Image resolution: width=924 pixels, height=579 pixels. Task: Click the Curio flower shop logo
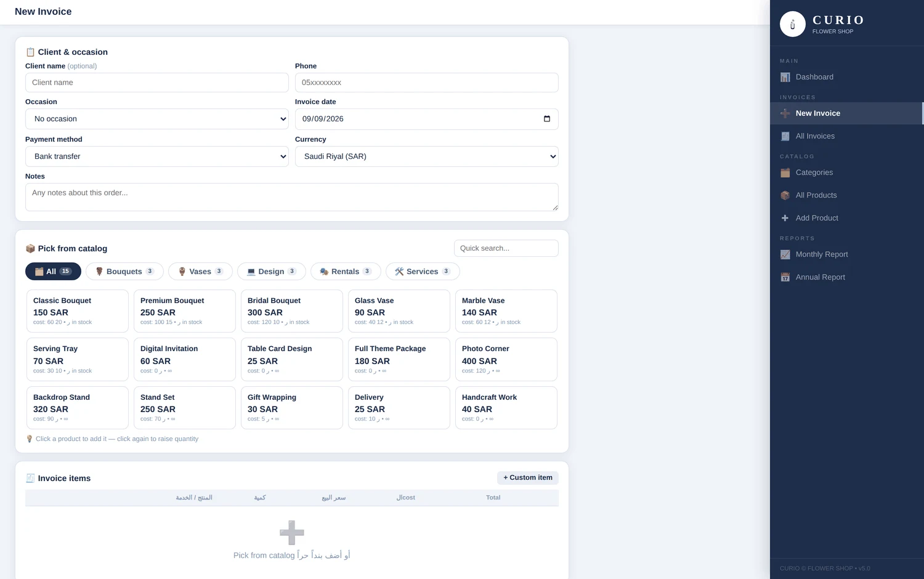tap(792, 24)
